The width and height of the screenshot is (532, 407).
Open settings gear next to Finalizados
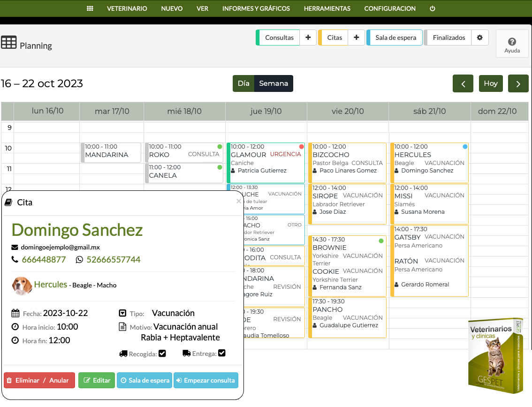coord(479,38)
